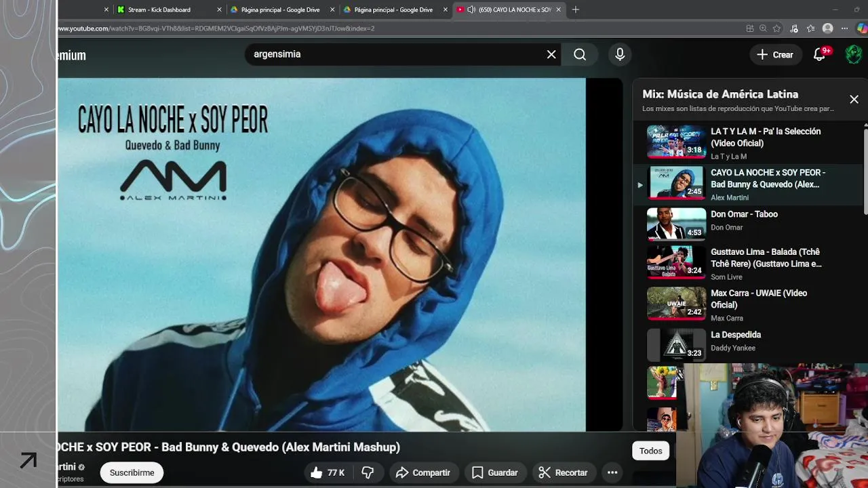The height and width of the screenshot is (488, 868).
Task: Open browser profile icon
Action: 827,28
